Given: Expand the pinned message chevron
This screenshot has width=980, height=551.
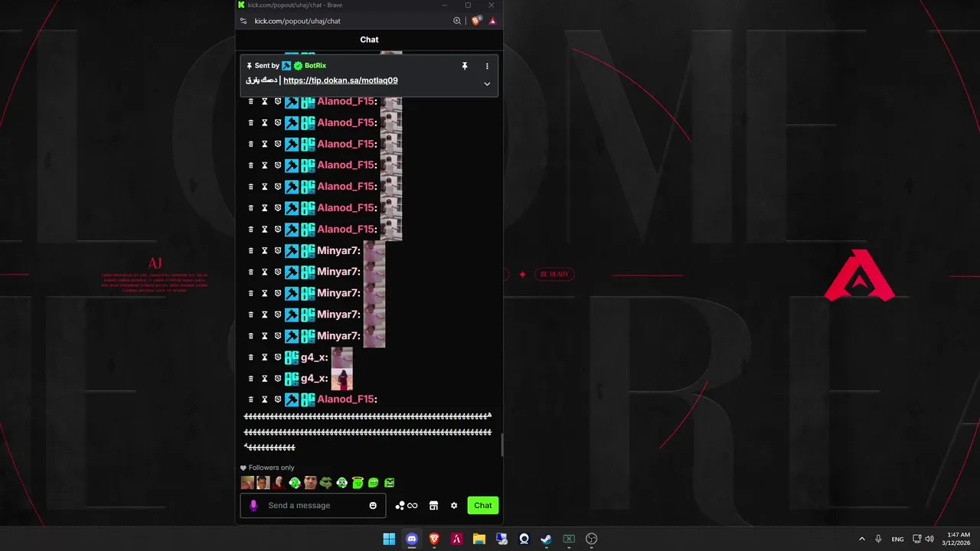Looking at the screenshot, I should [x=487, y=83].
